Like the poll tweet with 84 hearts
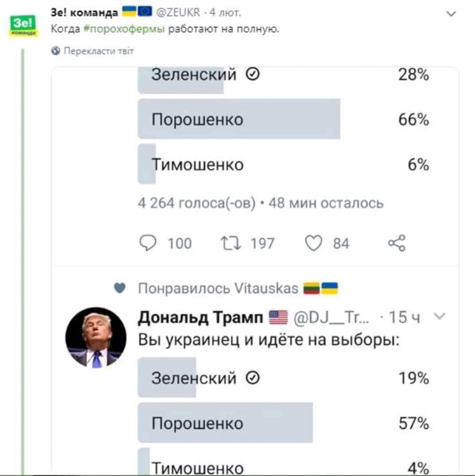The height and width of the screenshot is (476, 475). 313,244
